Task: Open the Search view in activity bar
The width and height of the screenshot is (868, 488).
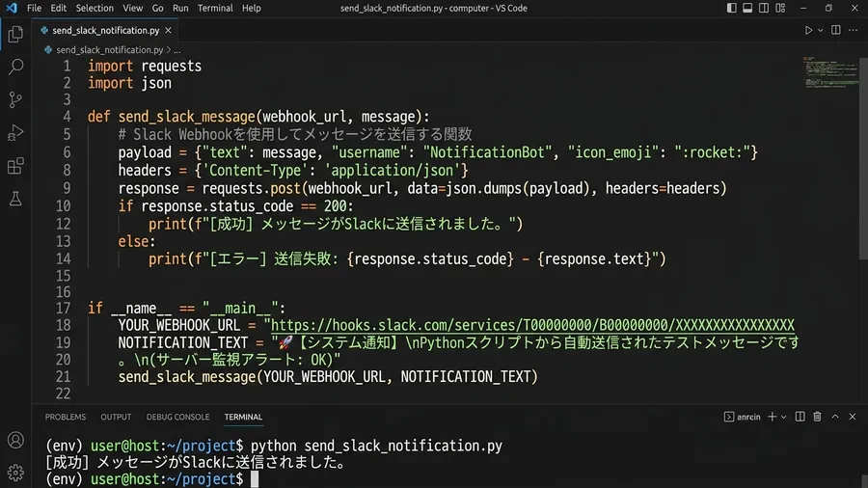Action: pyautogui.click(x=15, y=67)
